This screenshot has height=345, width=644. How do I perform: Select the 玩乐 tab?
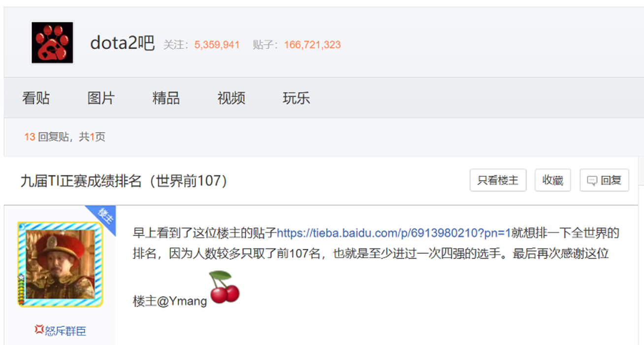296,98
